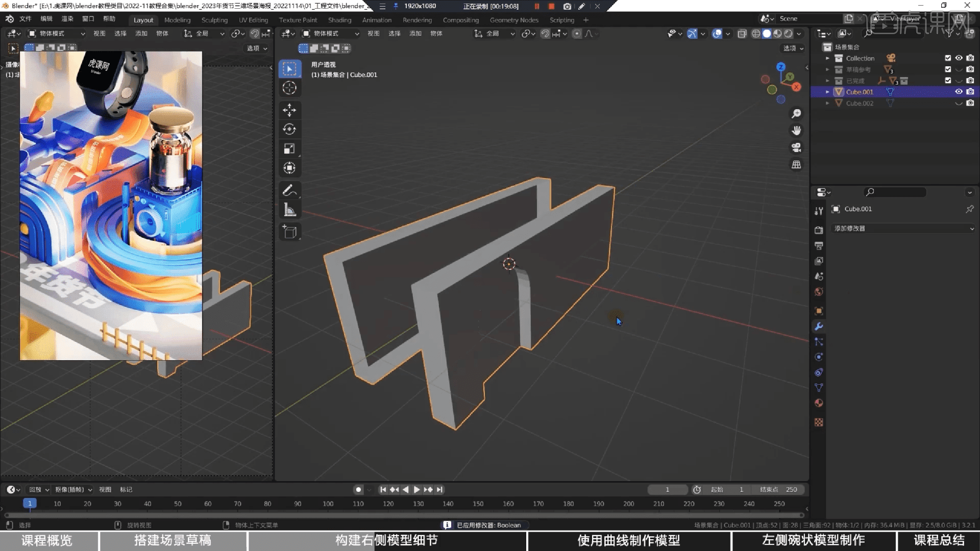Switch perspective/orthographic grid icon
The height and width of the screenshot is (551, 980).
pos(796,165)
